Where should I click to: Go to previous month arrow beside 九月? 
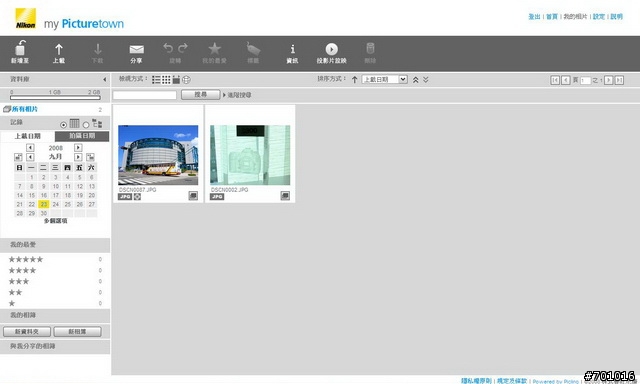point(30,157)
